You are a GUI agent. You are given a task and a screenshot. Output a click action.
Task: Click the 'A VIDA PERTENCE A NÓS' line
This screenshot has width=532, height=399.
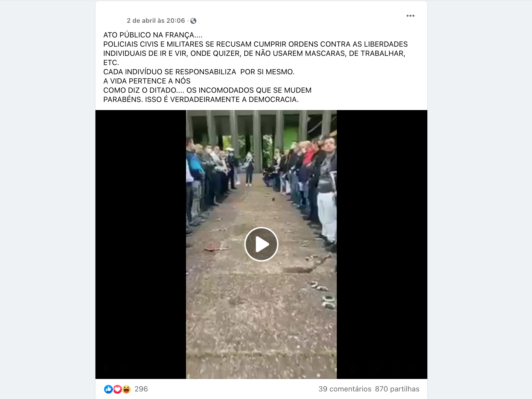(x=147, y=81)
